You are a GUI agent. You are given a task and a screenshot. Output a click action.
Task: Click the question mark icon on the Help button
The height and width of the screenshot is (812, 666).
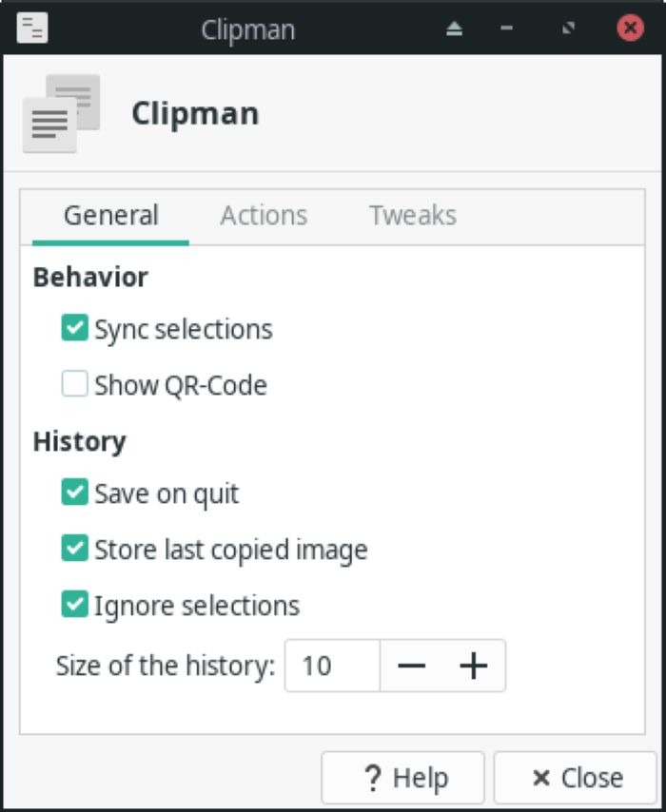pyautogui.click(x=371, y=778)
